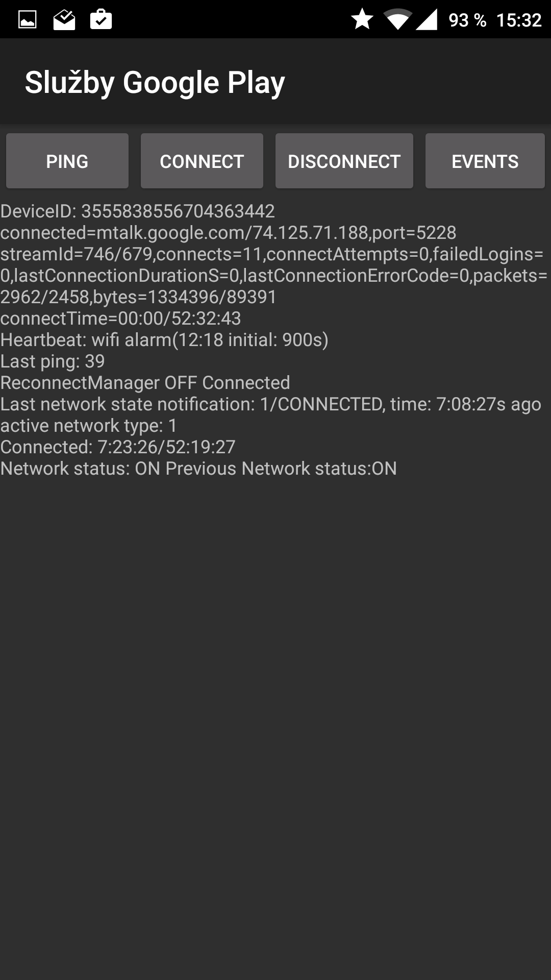
Task: Tap the connected=mtalk.google.com line
Action: (229, 232)
